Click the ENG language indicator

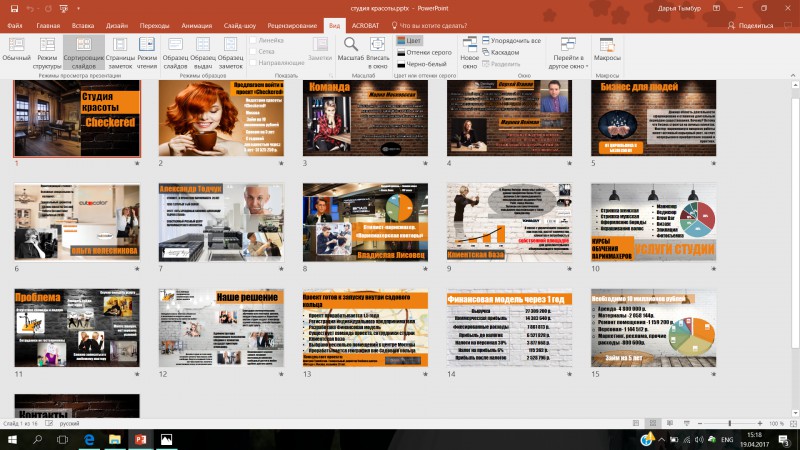pyautogui.click(x=727, y=439)
